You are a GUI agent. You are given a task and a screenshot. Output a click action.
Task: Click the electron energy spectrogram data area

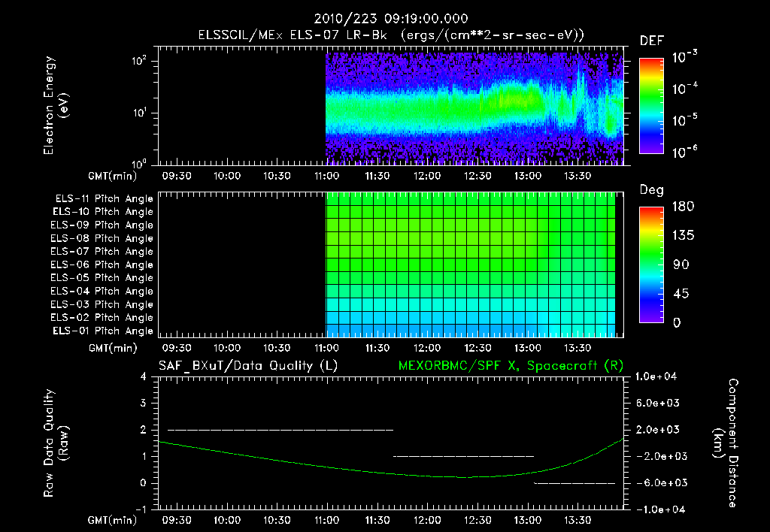point(474,108)
